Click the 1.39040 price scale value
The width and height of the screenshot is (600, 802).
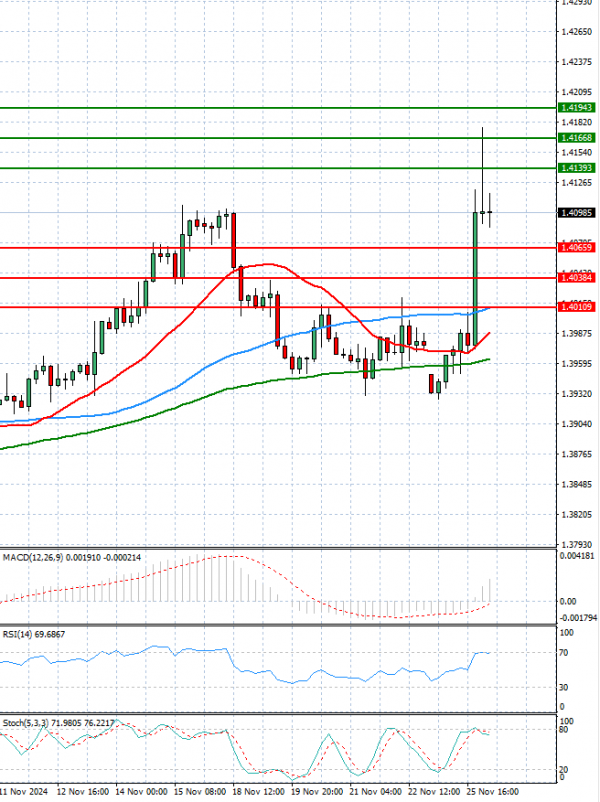pos(576,424)
